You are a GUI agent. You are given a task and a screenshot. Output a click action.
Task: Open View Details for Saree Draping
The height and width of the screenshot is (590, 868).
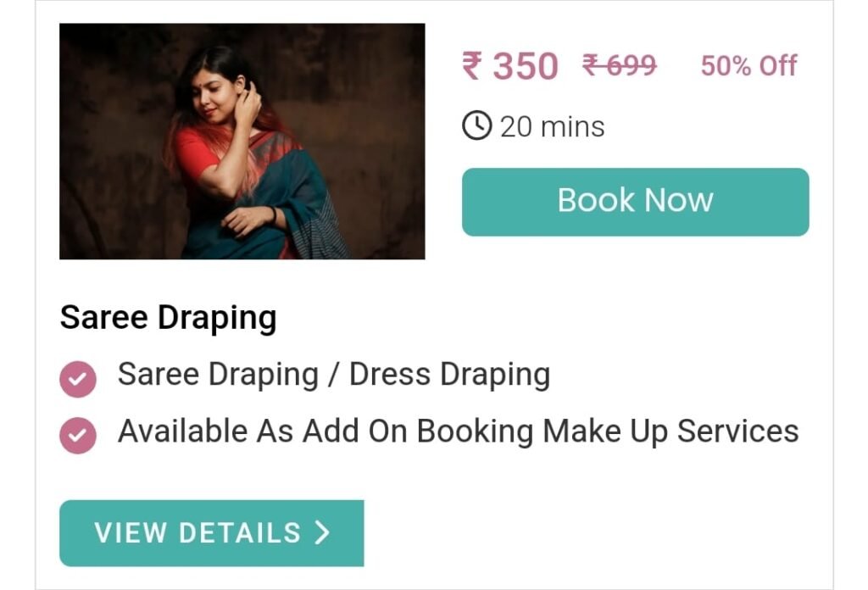(211, 533)
